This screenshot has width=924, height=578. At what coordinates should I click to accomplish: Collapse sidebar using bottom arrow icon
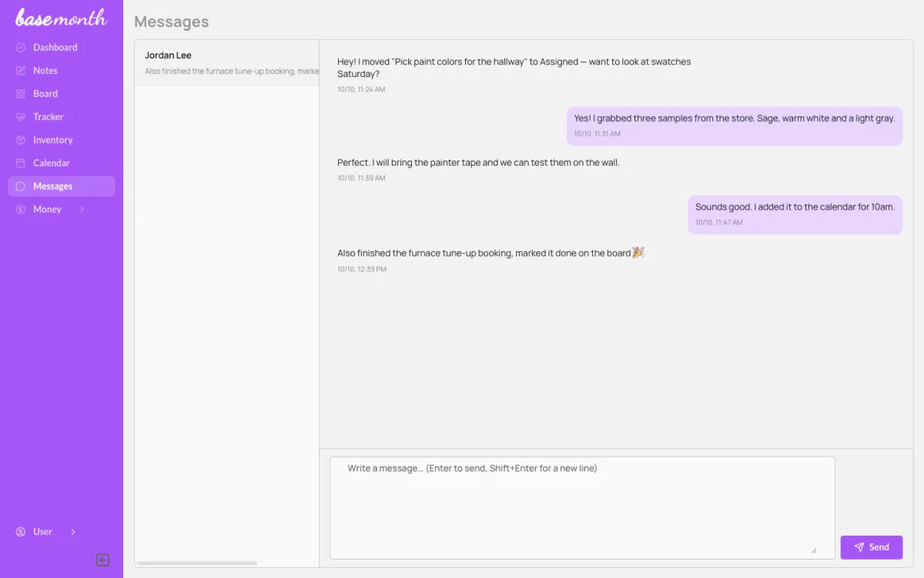coord(102,560)
